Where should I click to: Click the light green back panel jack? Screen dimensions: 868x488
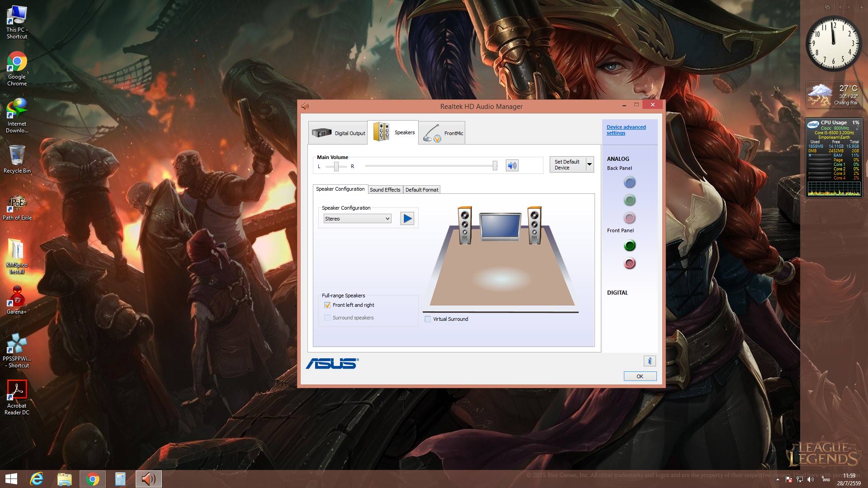point(629,200)
